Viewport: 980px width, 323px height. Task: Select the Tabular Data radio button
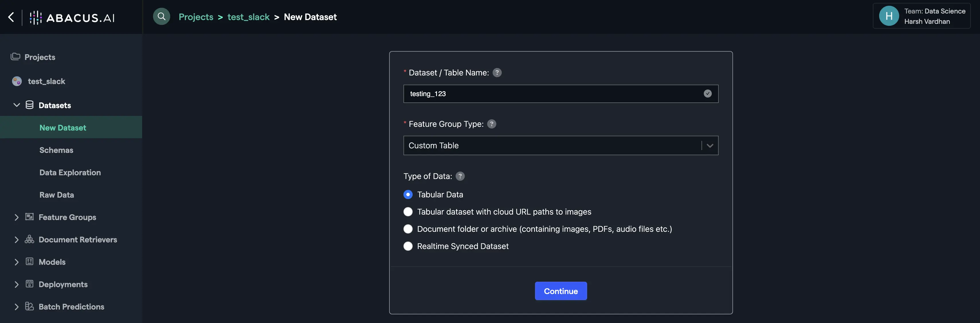(x=408, y=194)
